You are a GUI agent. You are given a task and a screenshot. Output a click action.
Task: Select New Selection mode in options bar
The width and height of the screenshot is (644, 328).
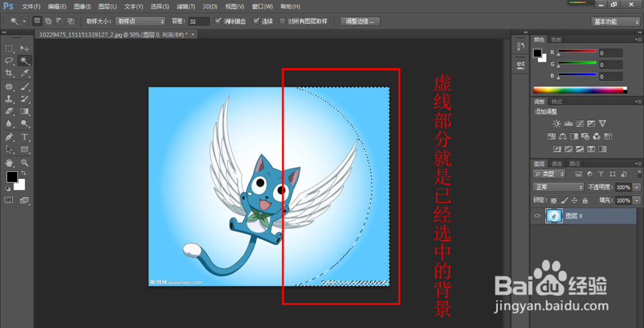pos(37,21)
